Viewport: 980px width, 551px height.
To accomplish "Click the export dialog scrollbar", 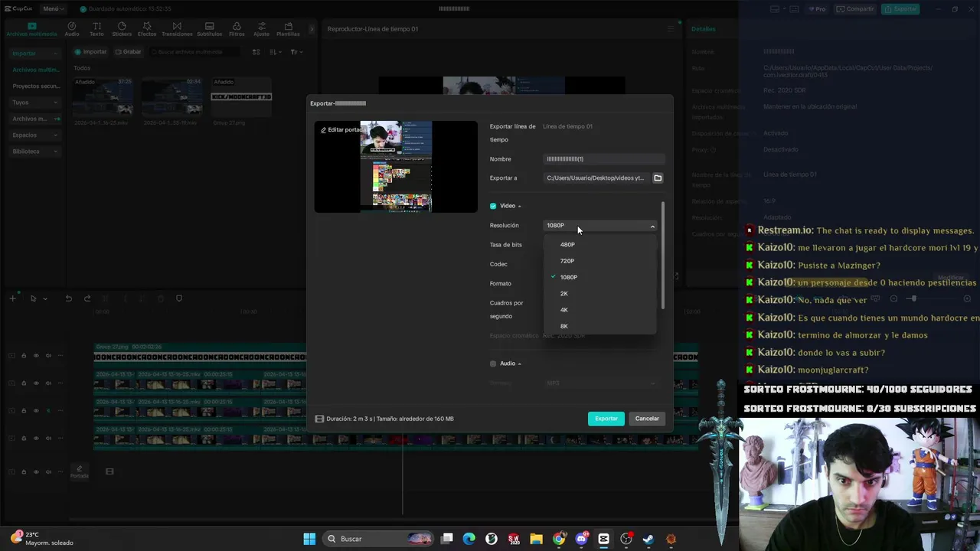I will click(662, 256).
